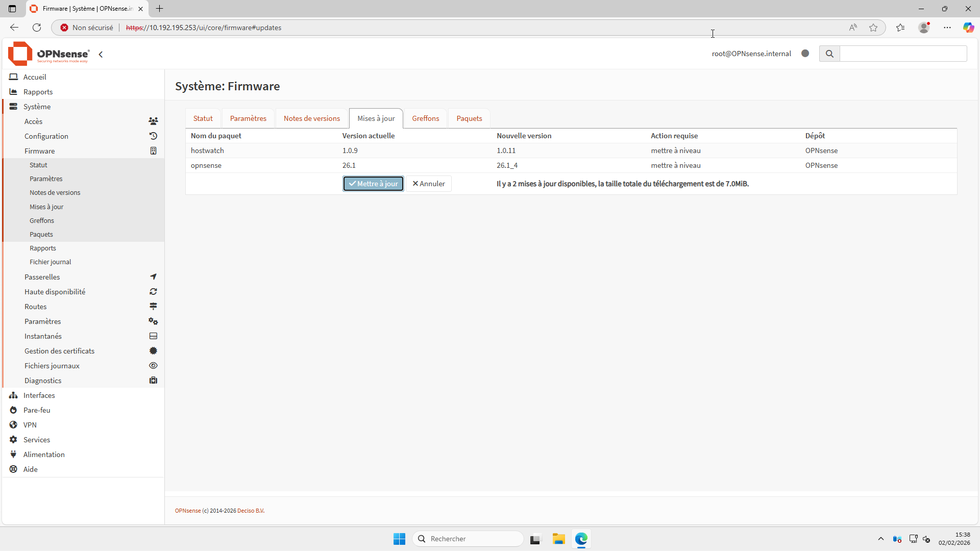Switch to the Greffons tab
This screenshot has height=555, width=980.
pos(425,118)
